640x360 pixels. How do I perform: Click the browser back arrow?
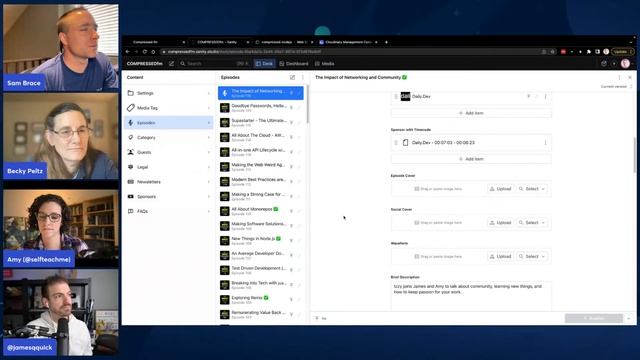coord(128,52)
